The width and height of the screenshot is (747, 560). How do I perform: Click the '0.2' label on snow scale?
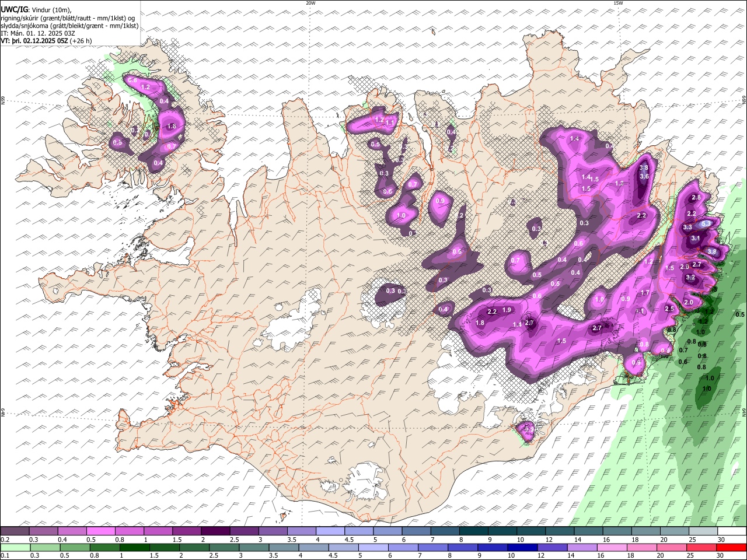click(5, 540)
